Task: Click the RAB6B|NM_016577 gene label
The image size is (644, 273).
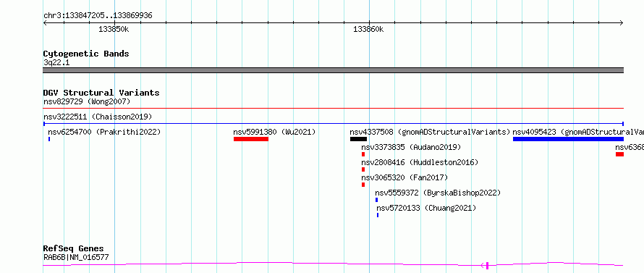Action: 76,258
